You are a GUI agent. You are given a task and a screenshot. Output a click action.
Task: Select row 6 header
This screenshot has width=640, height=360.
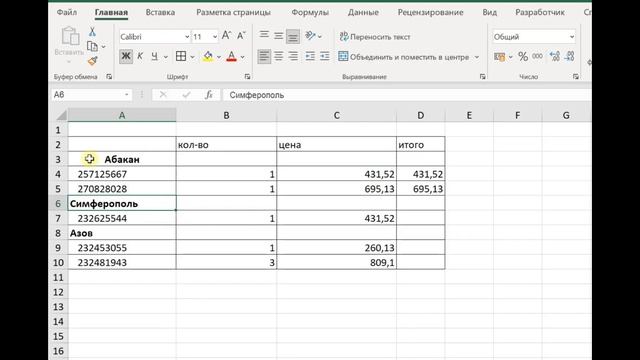[x=58, y=203]
